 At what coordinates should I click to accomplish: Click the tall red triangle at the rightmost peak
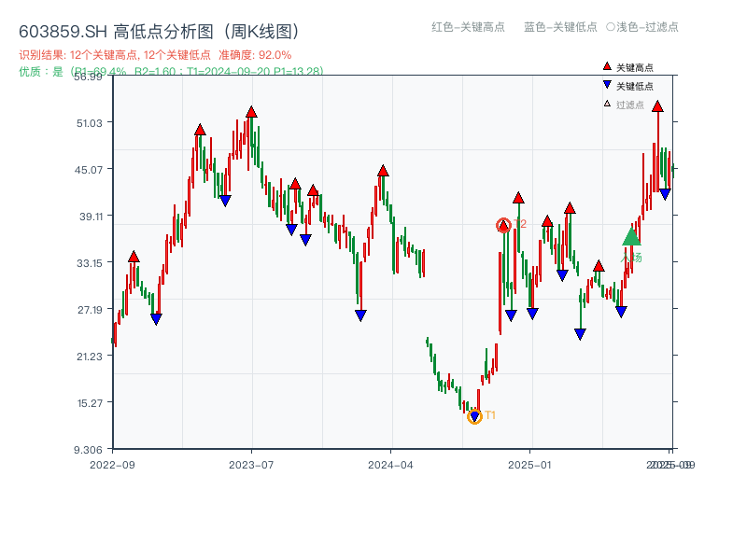click(x=659, y=106)
